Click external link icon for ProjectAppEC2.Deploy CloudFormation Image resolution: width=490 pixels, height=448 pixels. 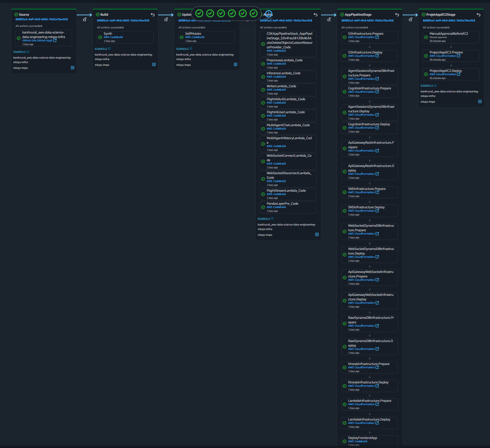point(459,74)
